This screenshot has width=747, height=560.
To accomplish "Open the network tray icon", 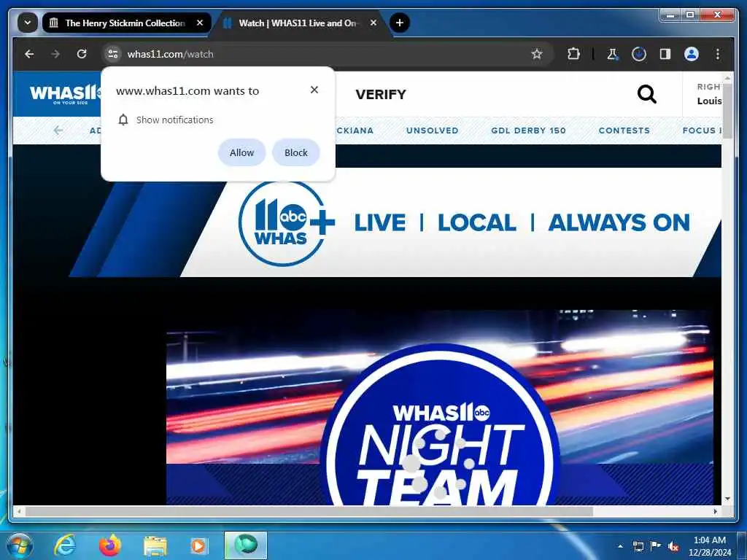I will click(x=638, y=546).
